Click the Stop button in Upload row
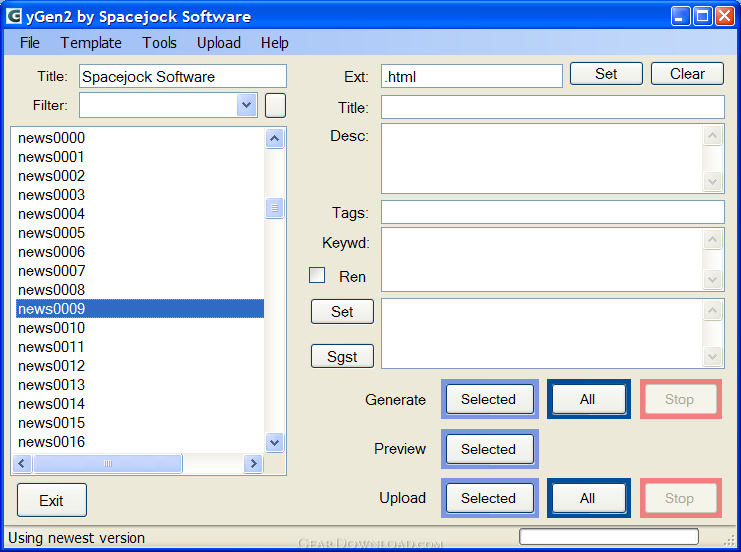Screen dimensions: 741x552 click(680, 498)
